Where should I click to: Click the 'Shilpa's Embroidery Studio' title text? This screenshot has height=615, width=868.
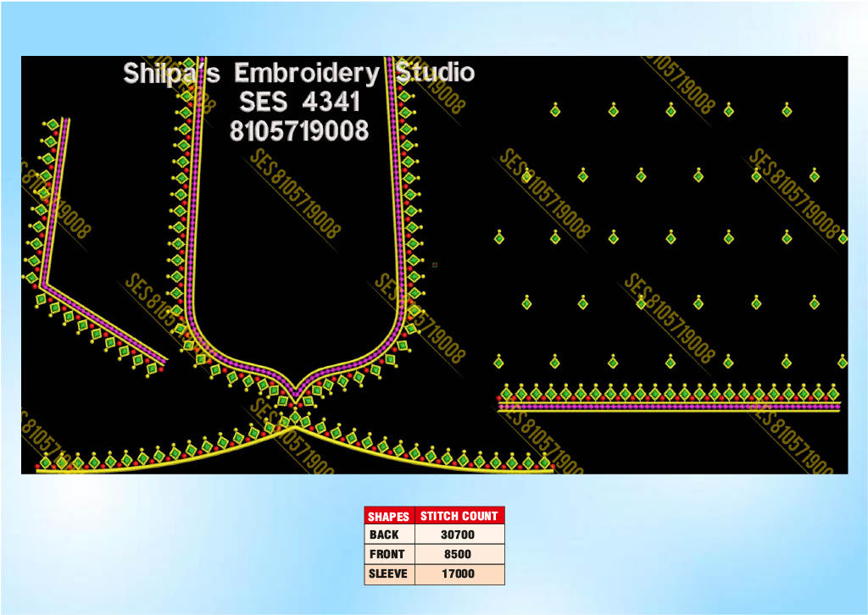[x=299, y=73]
